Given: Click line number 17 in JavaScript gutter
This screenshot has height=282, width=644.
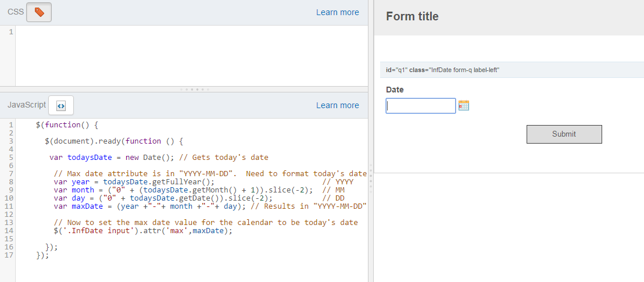Looking at the screenshot, I should [9, 255].
